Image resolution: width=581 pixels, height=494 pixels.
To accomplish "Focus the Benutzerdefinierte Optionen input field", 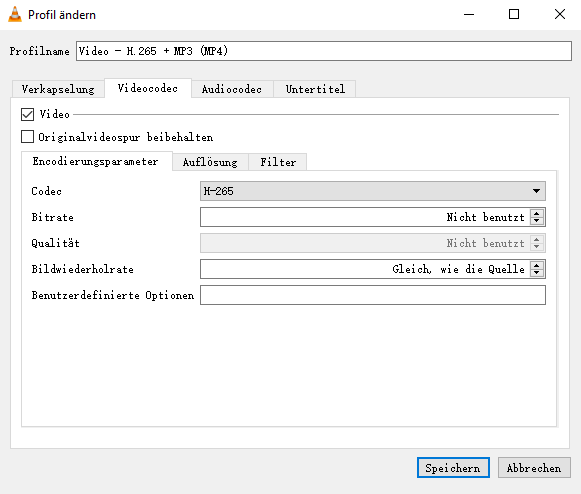I will point(373,295).
